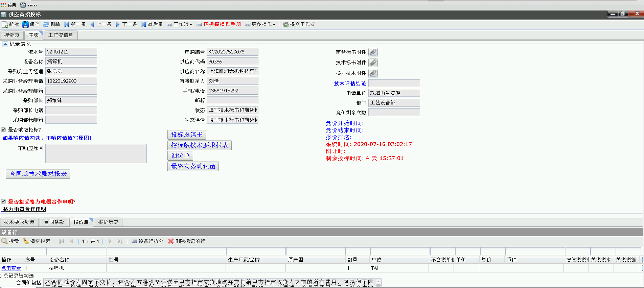The height and width of the screenshot is (288, 644).
Task: Click the filter box above 设备名称 column
Action: pyautogui.click(x=77, y=251)
